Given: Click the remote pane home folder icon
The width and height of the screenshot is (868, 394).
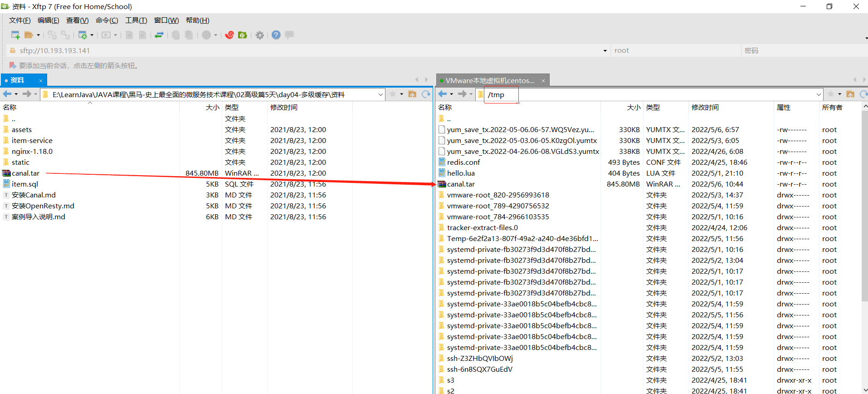Looking at the screenshot, I should [850, 94].
